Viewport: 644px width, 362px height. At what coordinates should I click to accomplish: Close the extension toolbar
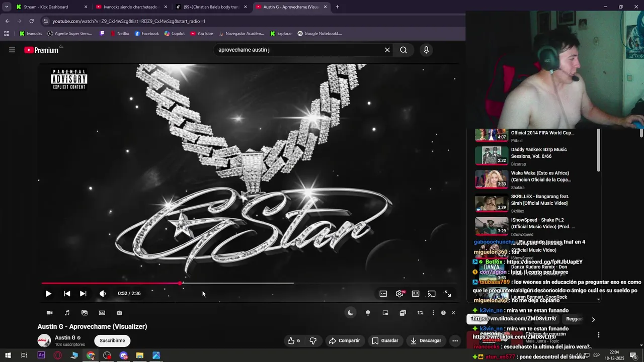453,313
